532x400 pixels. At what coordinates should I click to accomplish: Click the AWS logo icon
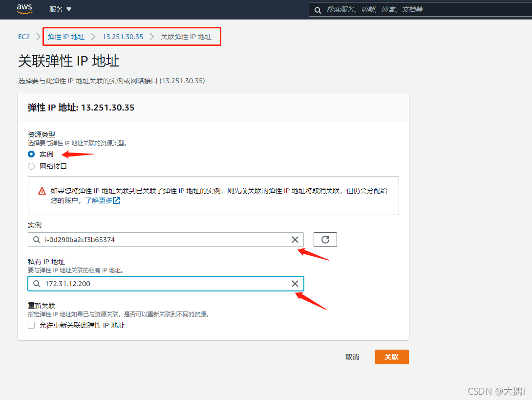click(x=24, y=9)
